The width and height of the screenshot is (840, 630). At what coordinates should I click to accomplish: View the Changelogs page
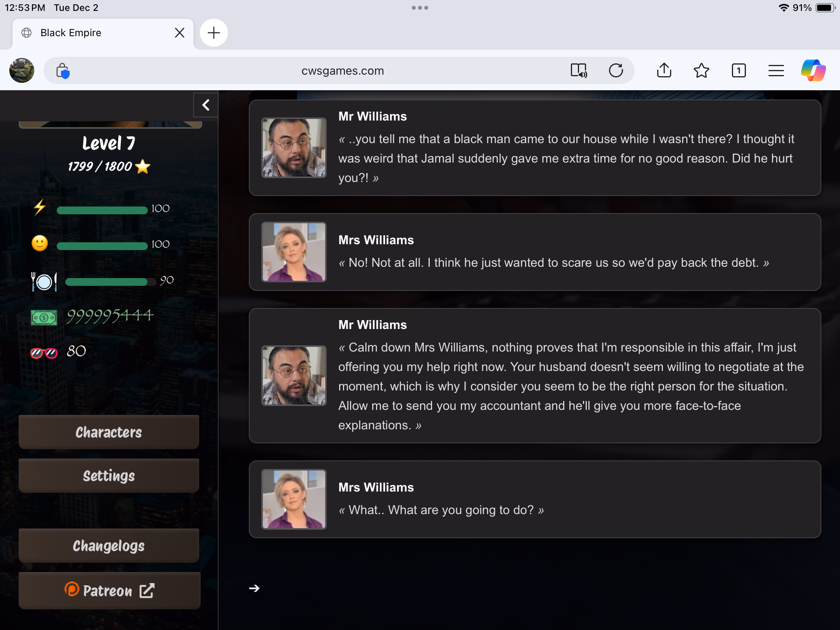coord(109,546)
